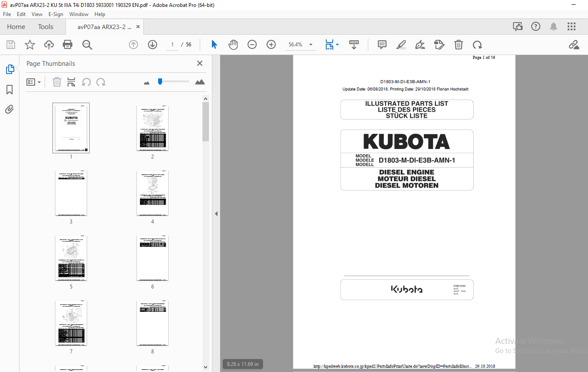The width and height of the screenshot is (588, 372).
Task: Collapse the navigation pane arrow
Action: [x=216, y=213]
